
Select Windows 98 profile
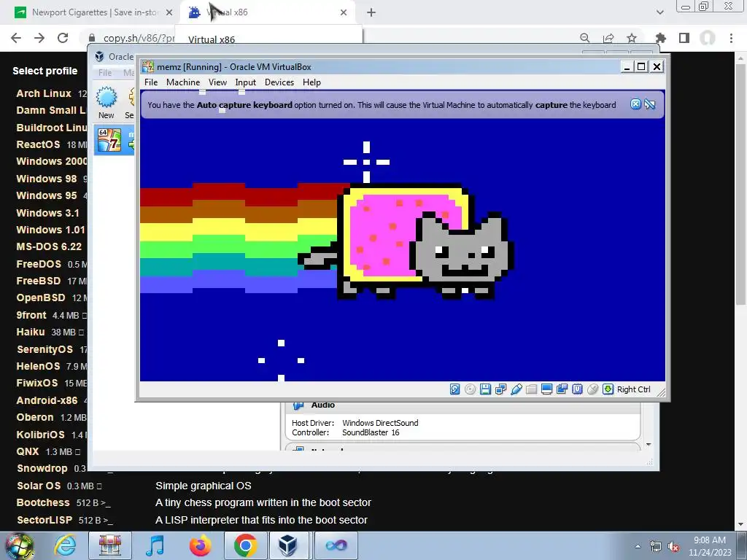pos(46,179)
